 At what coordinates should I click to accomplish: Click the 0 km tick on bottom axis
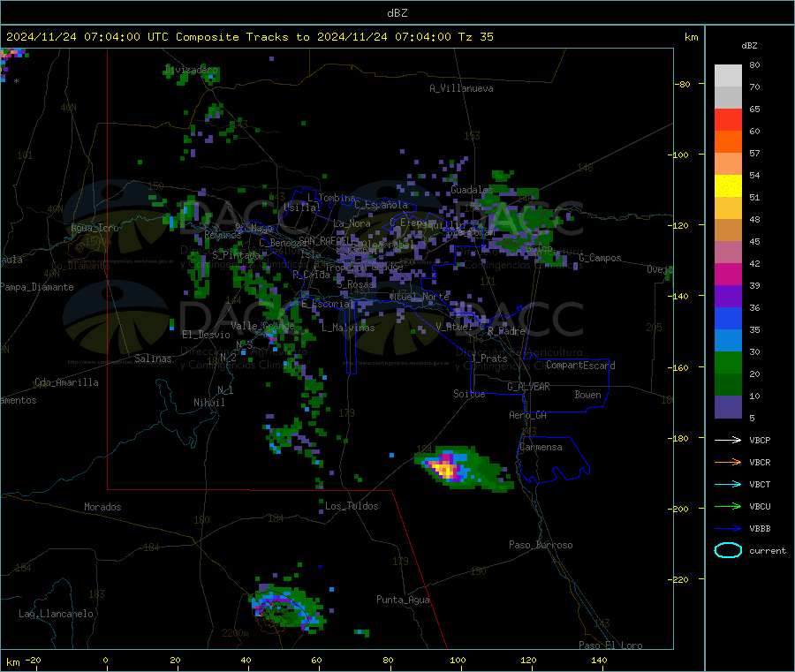[105, 660]
